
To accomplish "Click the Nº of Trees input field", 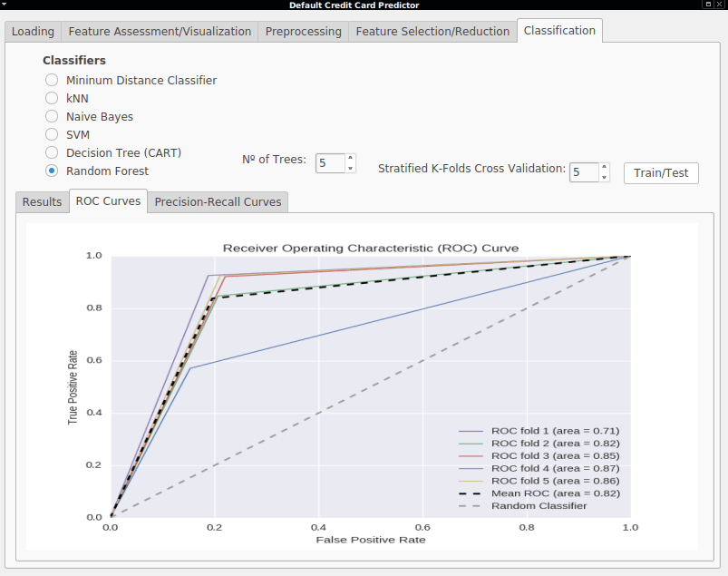I will [x=331, y=163].
